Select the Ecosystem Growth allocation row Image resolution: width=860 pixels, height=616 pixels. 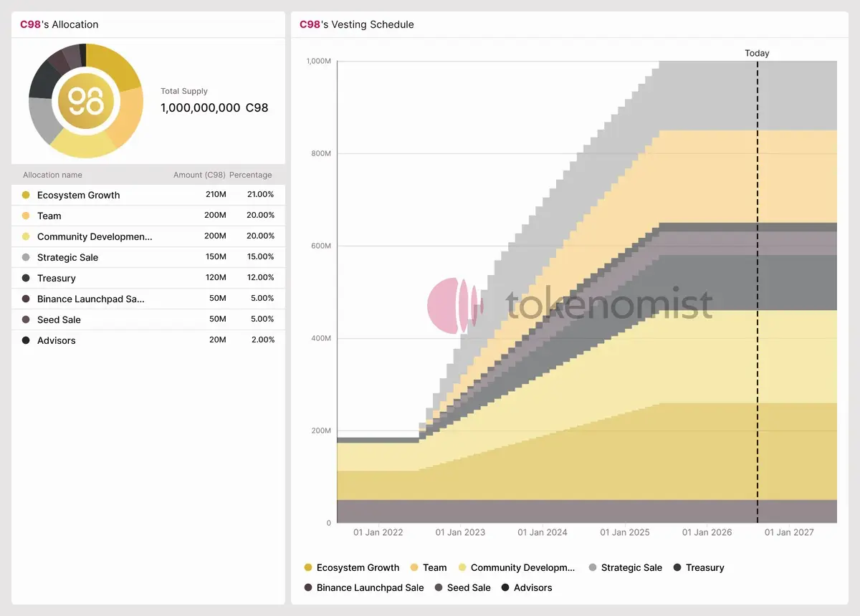[x=148, y=195]
